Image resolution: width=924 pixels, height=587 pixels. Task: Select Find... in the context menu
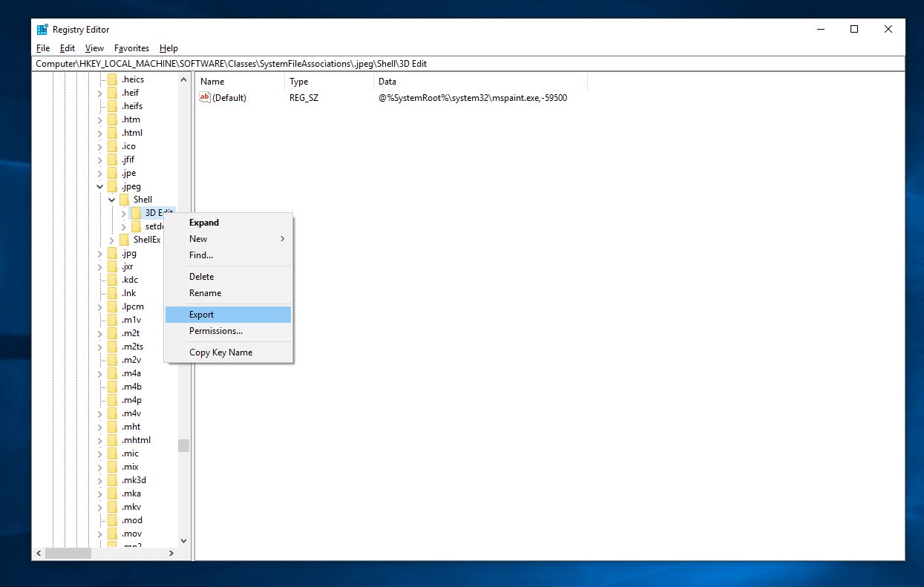(x=229, y=255)
